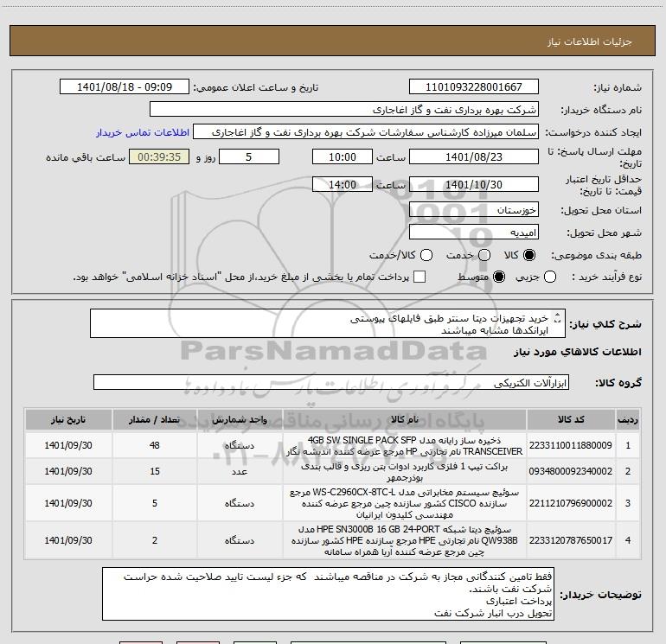This screenshot has width=666, height=644.
Task: Click item code 2233120787650017
Action: (x=571, y=540)
